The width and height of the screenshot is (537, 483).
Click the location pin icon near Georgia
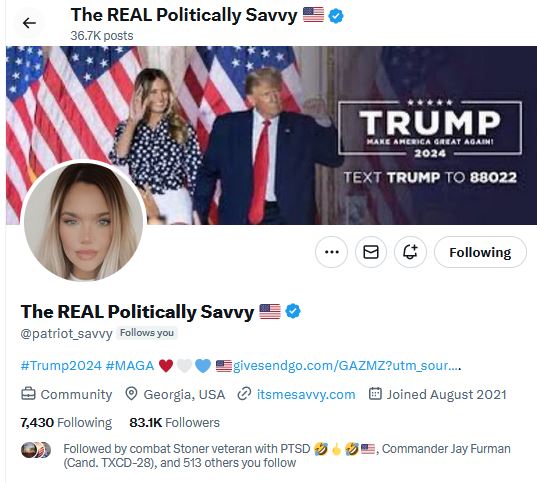click(131, 394)
